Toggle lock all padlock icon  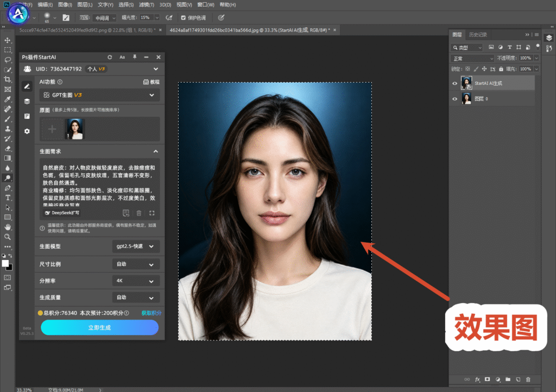click(x=501, y=69)
